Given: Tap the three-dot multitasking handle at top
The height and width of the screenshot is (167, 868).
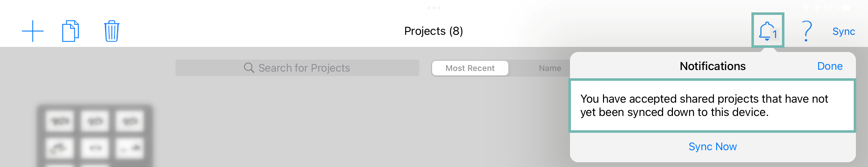Looking at the screenshot, I should (434, 8).
